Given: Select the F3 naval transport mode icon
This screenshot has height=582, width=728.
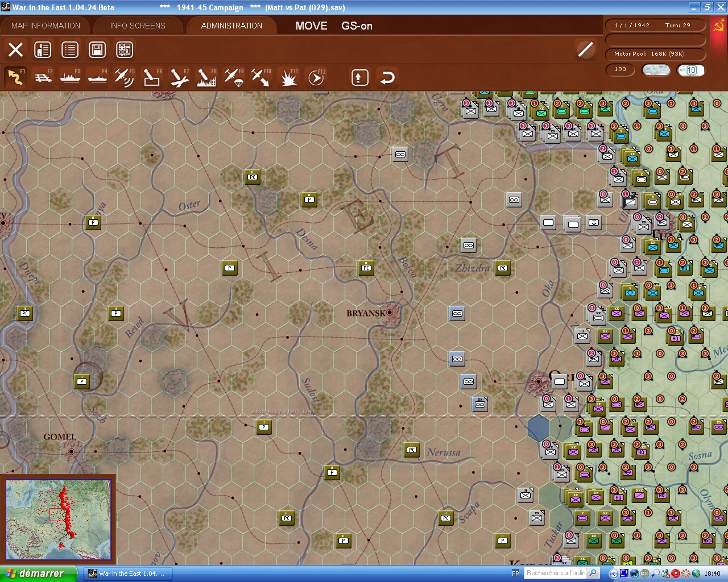Looking at the screenshot, I should tap(70, 77).
